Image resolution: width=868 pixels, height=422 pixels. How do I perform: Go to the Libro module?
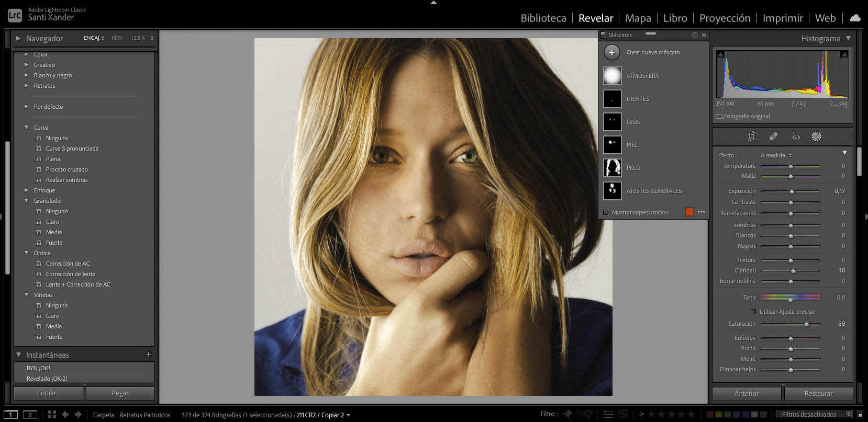click(675, 18)
